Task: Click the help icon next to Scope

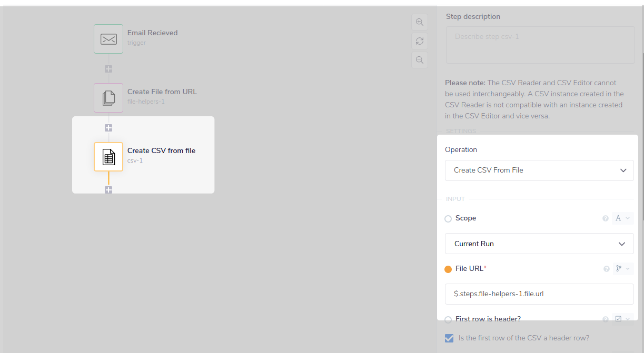Action: coord(605,218)
